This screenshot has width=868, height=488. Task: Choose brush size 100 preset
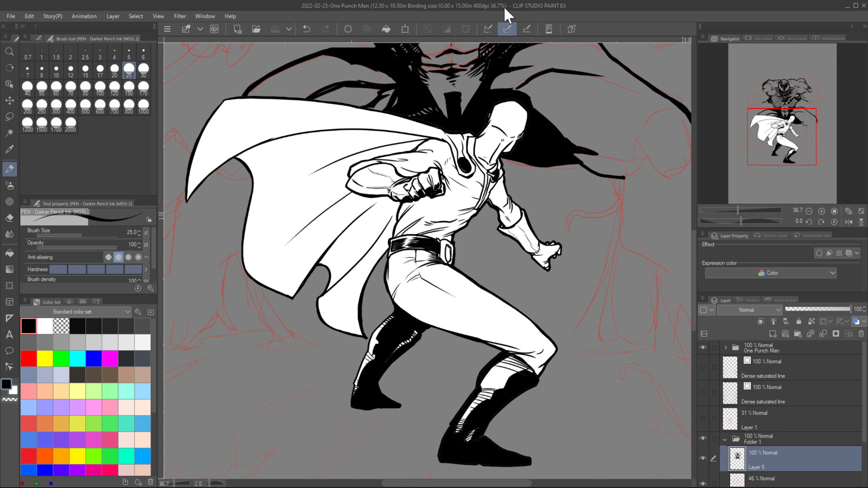coord(100,88)
